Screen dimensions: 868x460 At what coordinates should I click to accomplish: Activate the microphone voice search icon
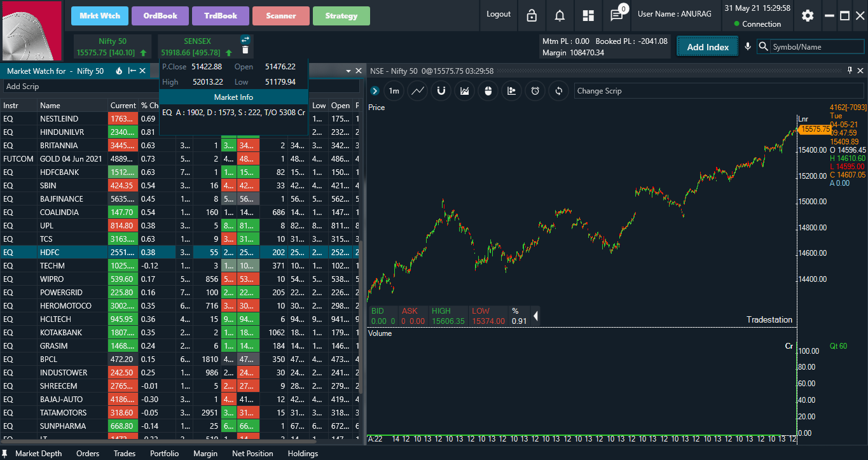click(x=748, y=46)
